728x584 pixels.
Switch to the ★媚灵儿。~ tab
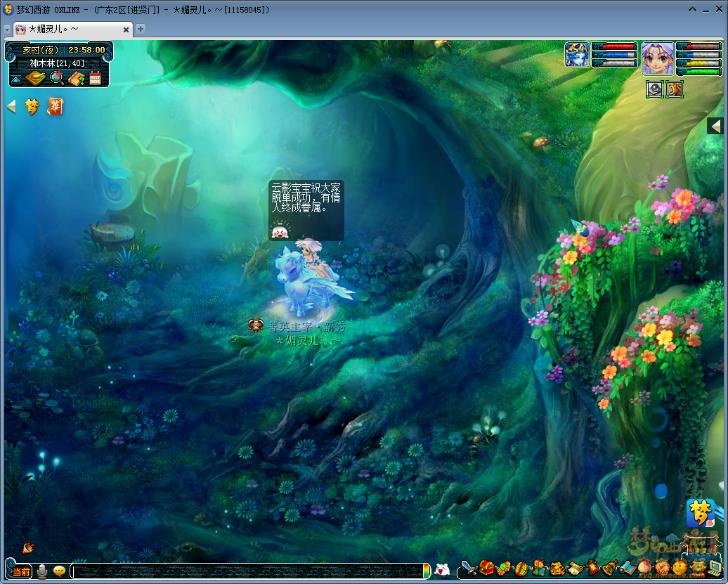point(73,30)
